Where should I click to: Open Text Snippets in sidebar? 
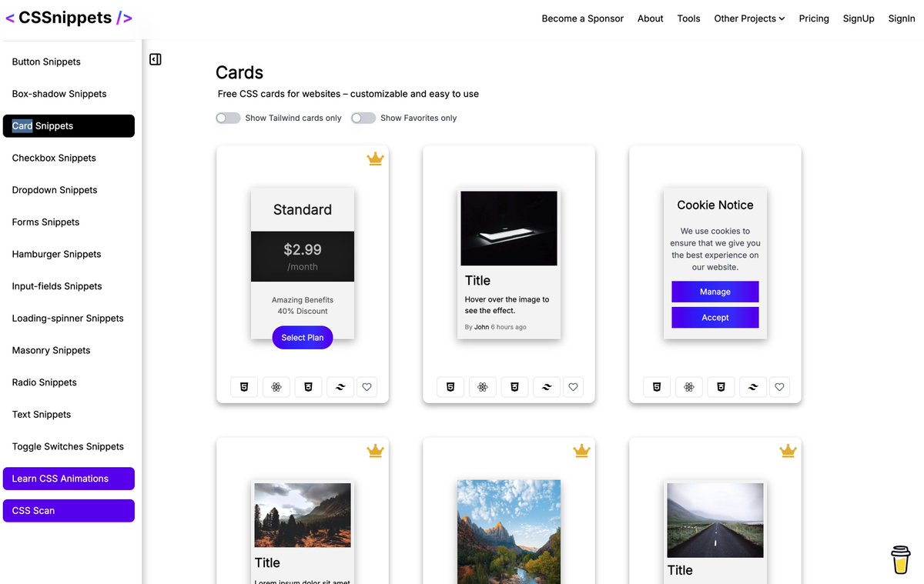coord(69,415)
